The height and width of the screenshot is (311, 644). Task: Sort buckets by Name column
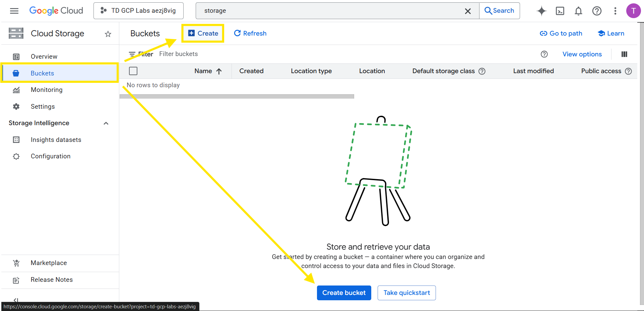(x=203, y=71)
